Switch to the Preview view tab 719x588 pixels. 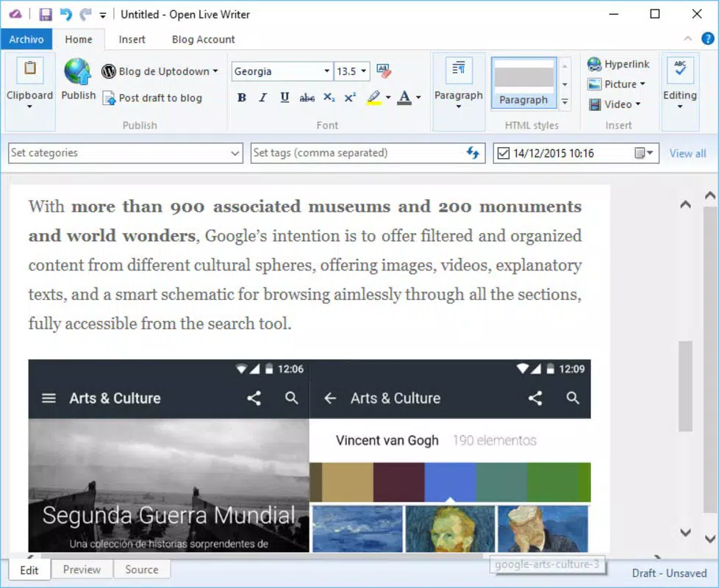pos(82,570)
